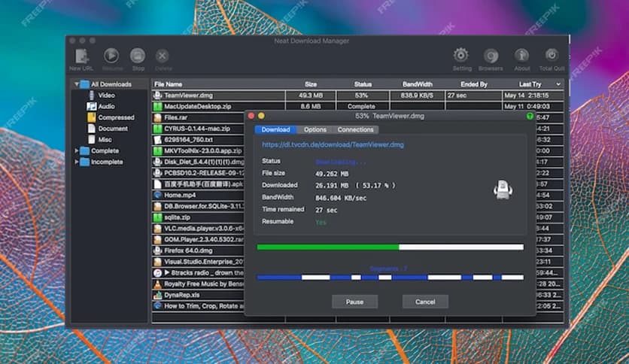The width and height of the screenshot is (629, 364).
Task: Select the sqlite.zip row
Action: tap(199, 217)
